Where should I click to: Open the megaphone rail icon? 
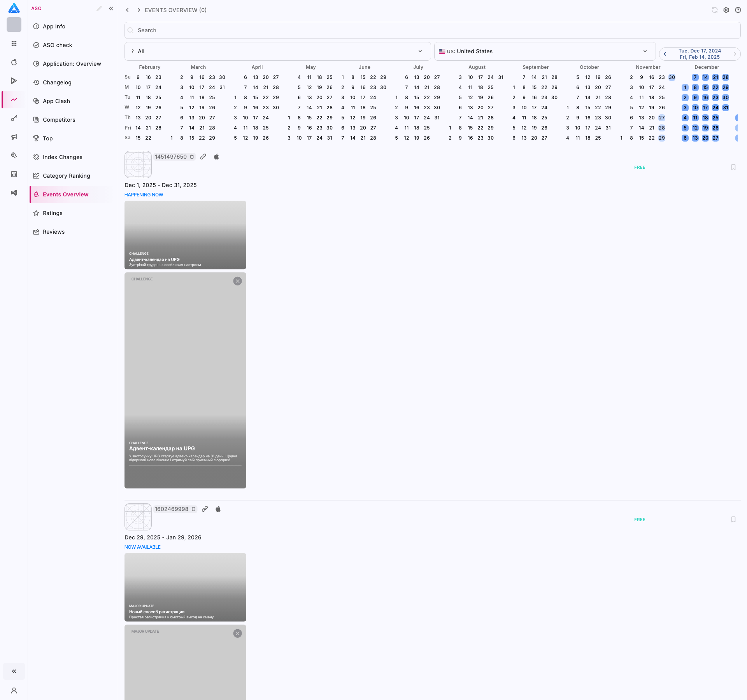click(14, 137)
